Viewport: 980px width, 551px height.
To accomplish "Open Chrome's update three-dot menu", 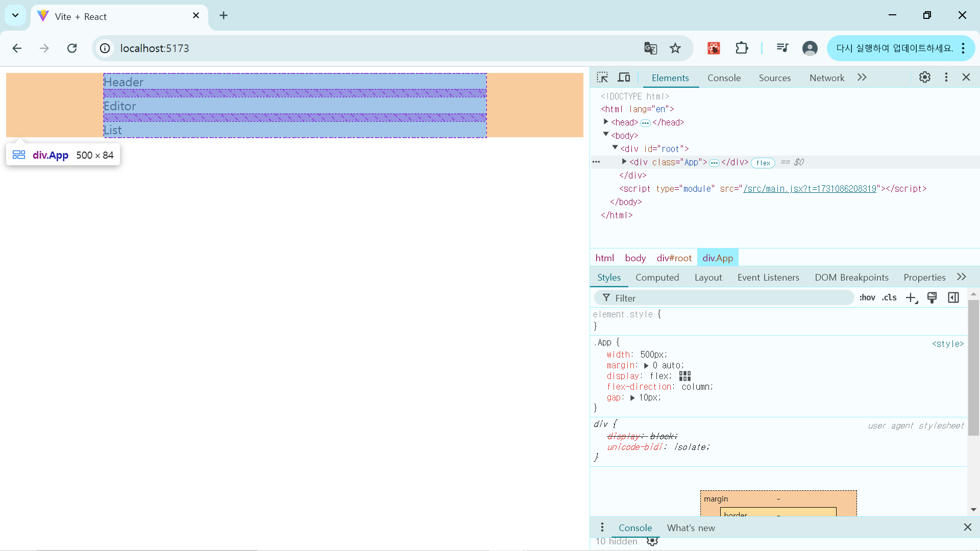I will [963, 48].
